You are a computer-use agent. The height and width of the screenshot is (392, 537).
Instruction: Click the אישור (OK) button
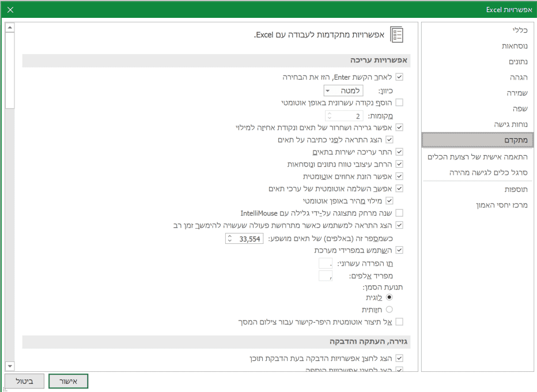(x=68, y=381)
